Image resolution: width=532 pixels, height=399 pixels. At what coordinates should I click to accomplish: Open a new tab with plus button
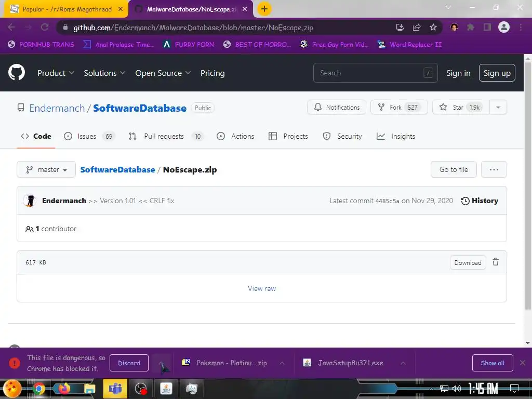coord(264,9)
